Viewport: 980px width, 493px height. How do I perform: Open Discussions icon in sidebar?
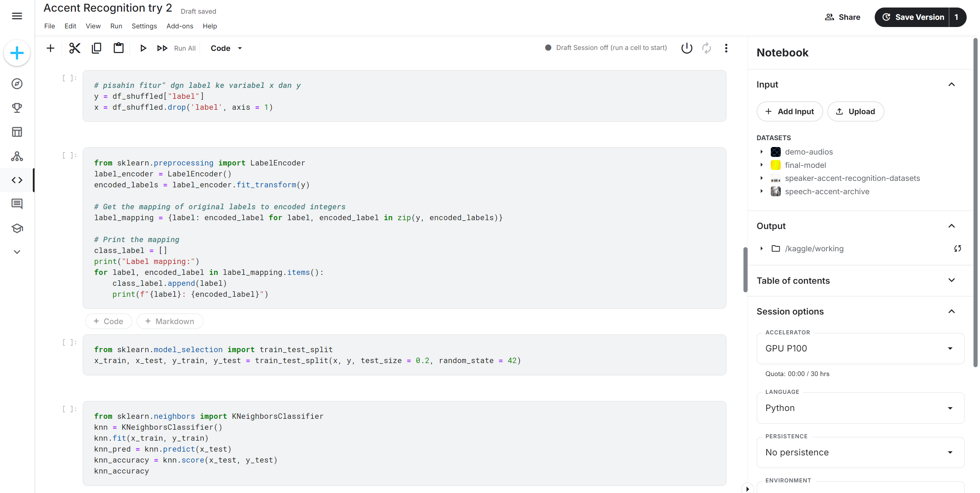[x=17, y=204]
